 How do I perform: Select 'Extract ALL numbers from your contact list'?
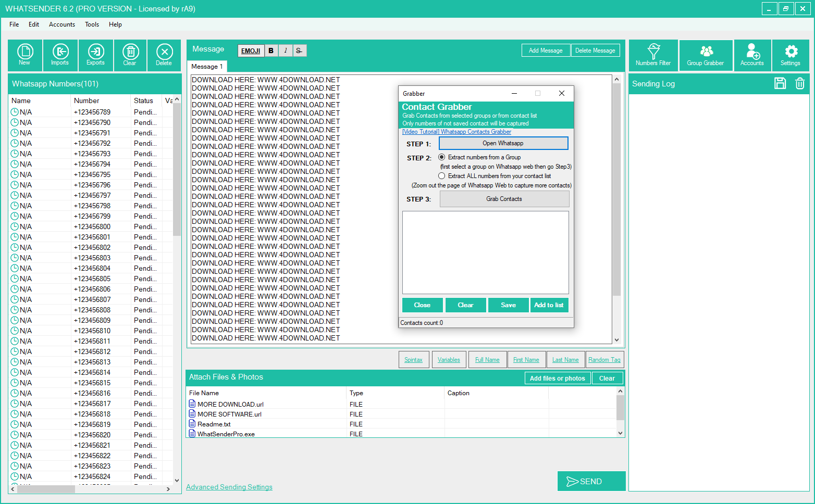coord(442,176)
